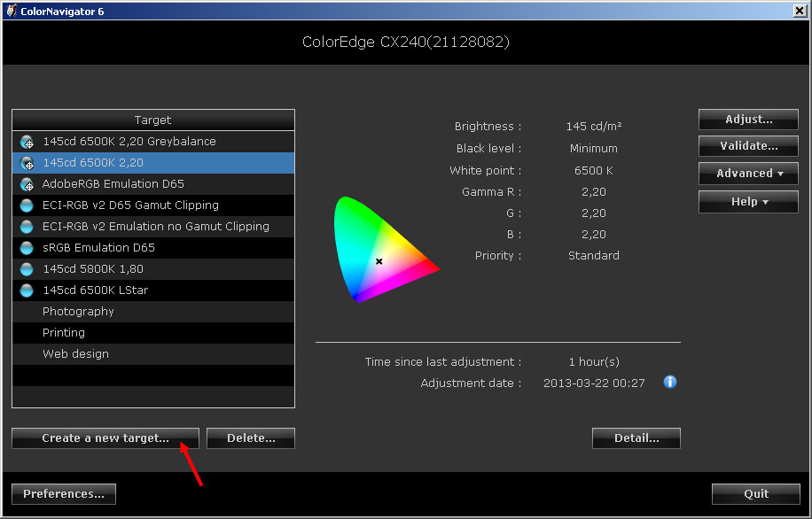Select ECI-RGB v2 Emulation no Gamut Clipping
Screen dimensions: 812x519
coord(153,226)
